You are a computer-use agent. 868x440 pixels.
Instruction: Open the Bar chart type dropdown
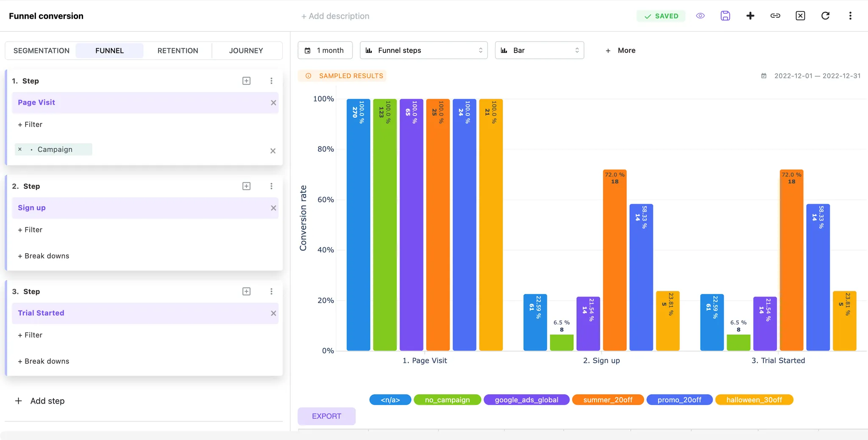539,50
